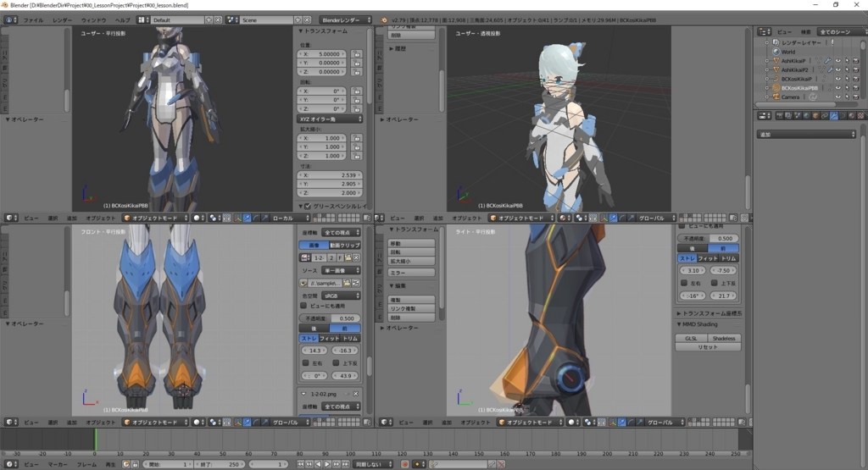Click the play reverse button in the timeline
The width and height of the screenshot is (868, 470).
coord(319,464)
